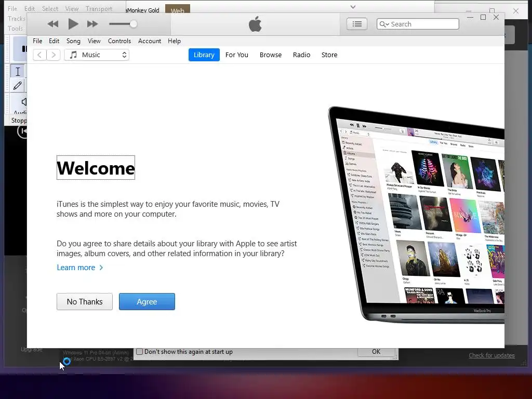The image size is (532, 399).
Task: Click the iTunes Search field
Action: (418, 24)
